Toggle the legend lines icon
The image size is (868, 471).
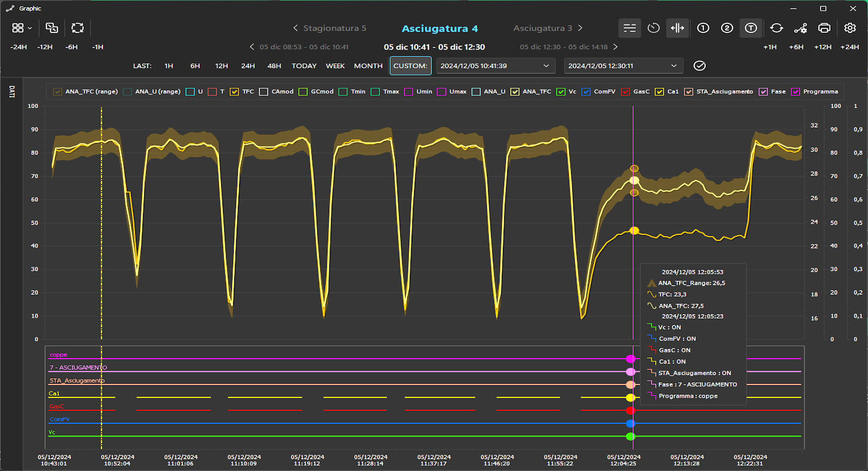(x=629, y=28)
